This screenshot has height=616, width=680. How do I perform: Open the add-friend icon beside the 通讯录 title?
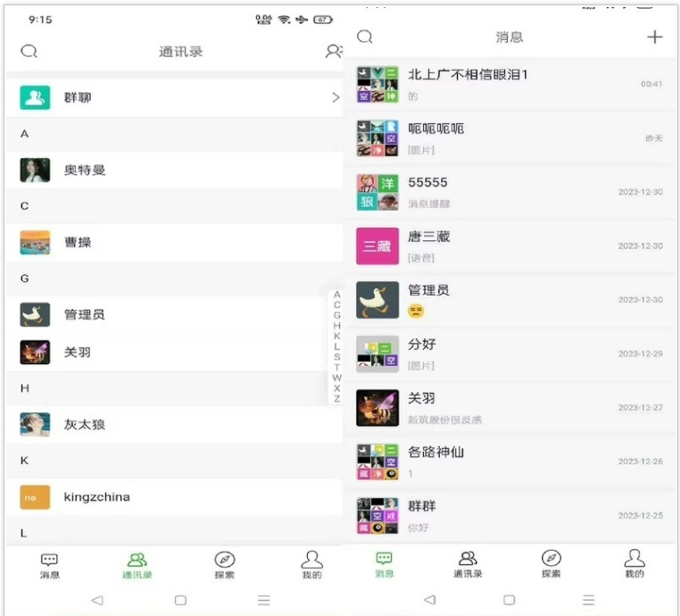[334, 51]
